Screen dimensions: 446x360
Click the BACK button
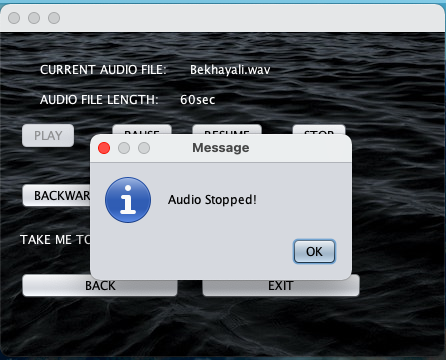100,286
